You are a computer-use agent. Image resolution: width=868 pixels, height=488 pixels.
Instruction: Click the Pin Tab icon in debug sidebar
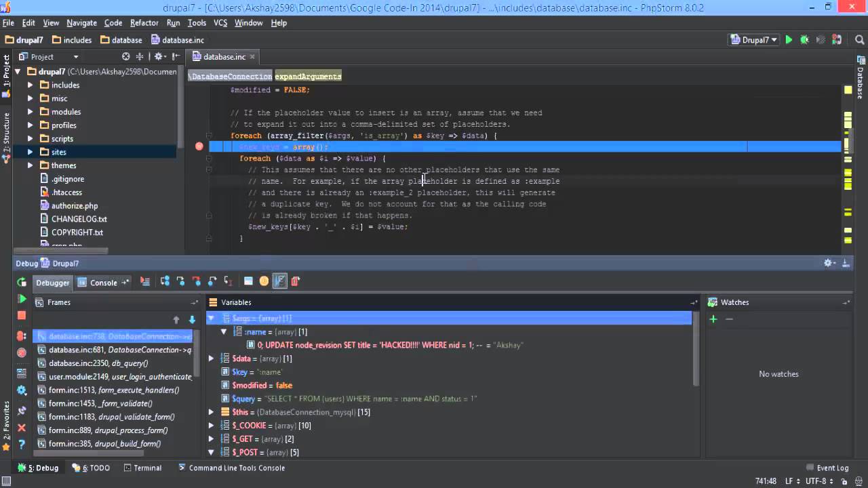pyautogui.click(x=22, y=410)
